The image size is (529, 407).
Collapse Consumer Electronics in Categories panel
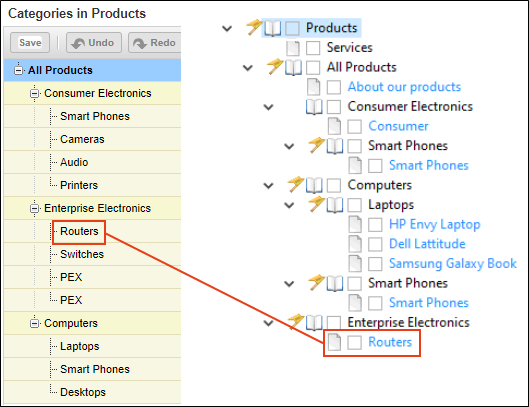[x=34, y=93]
